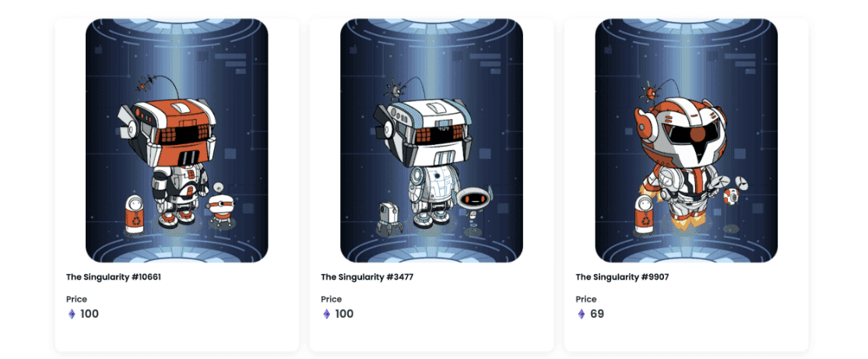Select the white-headed robot NFT image

431,141
